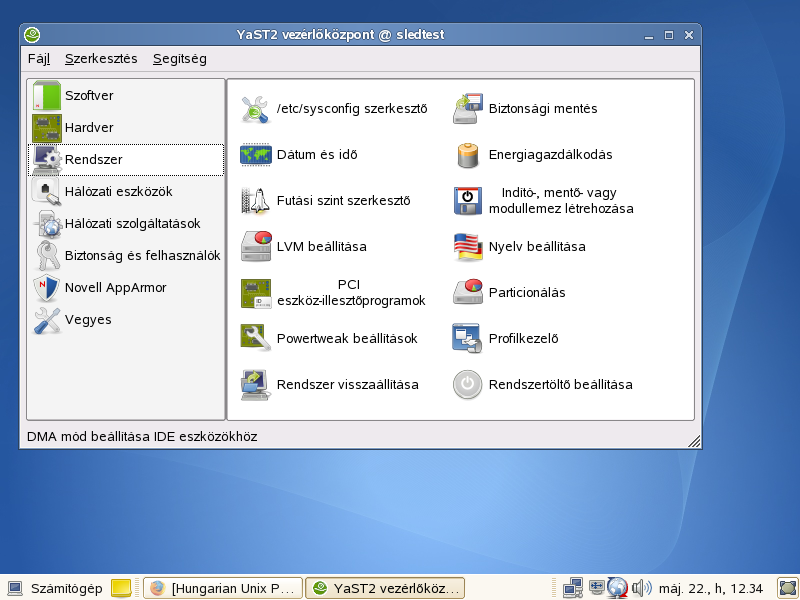Screen dimensions: 800x600
Task: Launch the /etc/sysconfig szerkesztő icon
Action: tap(256, 109)
